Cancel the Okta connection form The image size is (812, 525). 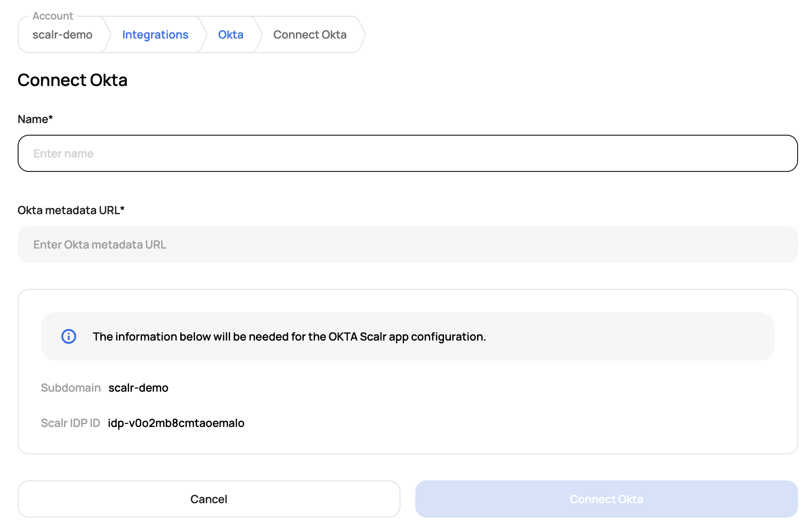209,499
